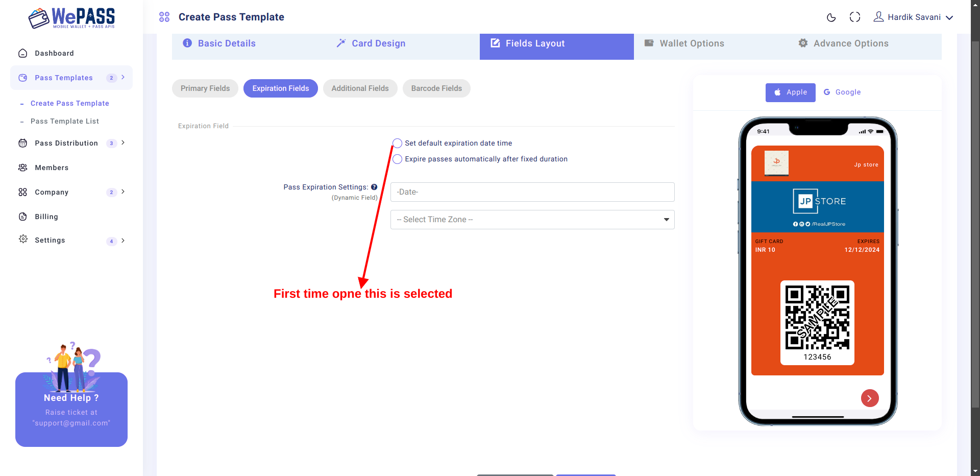Click the Pass Expiration Settings help icon
980x476 pixels.
click(374, 187)
